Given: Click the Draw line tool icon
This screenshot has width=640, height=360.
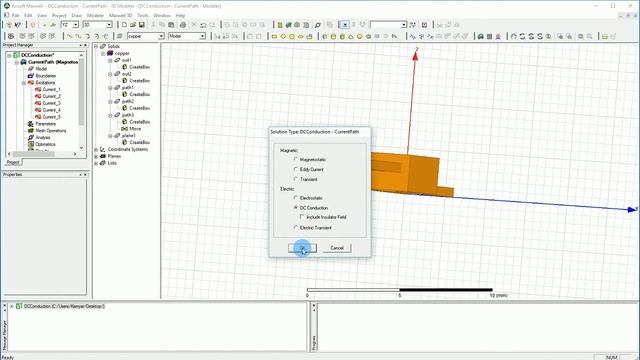Looking at the screenshot, I should [69, 36].
